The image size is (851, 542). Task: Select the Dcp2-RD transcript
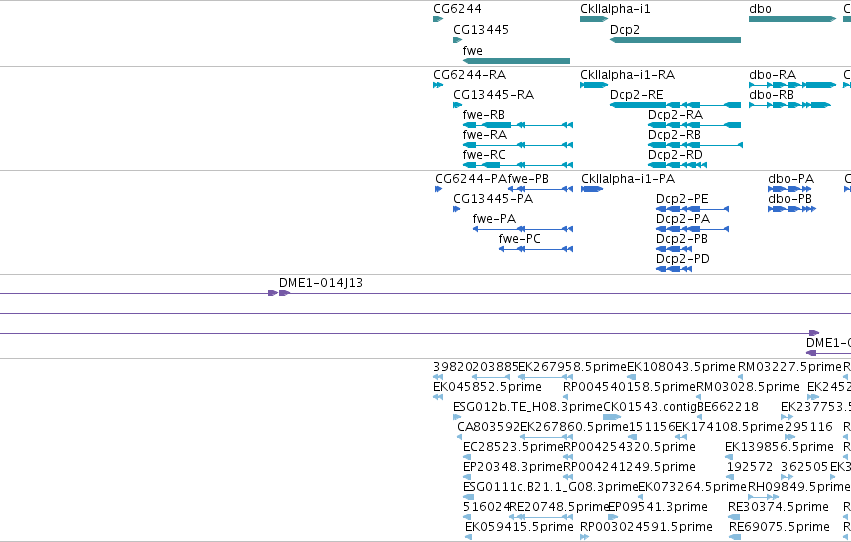(677, 165)
